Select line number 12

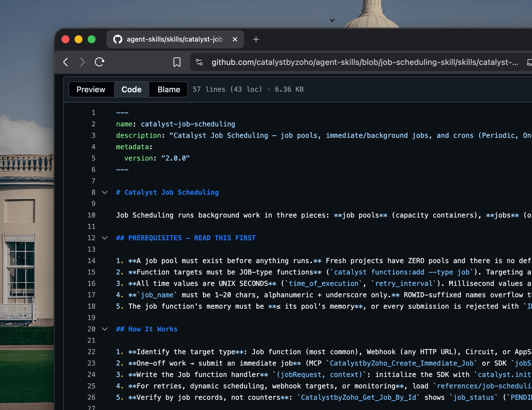(91, 238)
